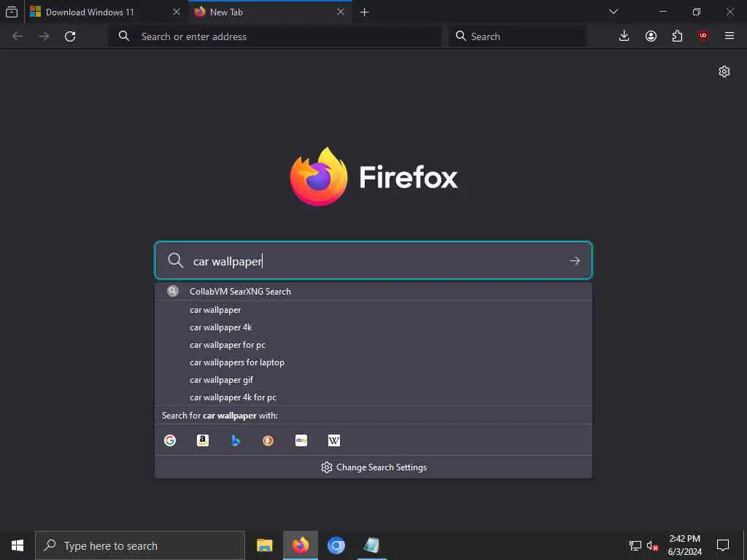Choose the 'car wallpaper 4k' suggestion
Image resolution: width=747 pixels, height=560 pixels.
[x=373, y=327]
